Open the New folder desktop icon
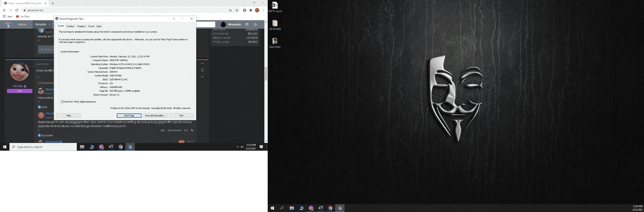The image size is (644, 212). [275, 43]
